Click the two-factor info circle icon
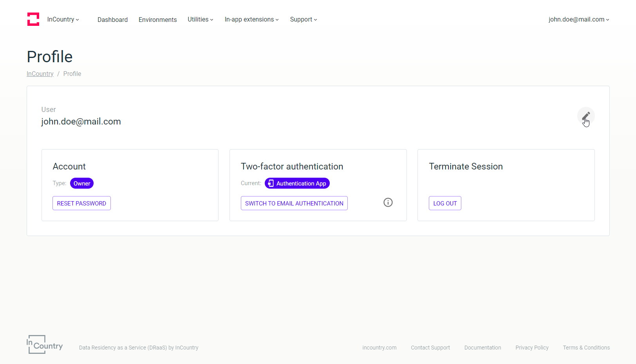 click(388, 202)
